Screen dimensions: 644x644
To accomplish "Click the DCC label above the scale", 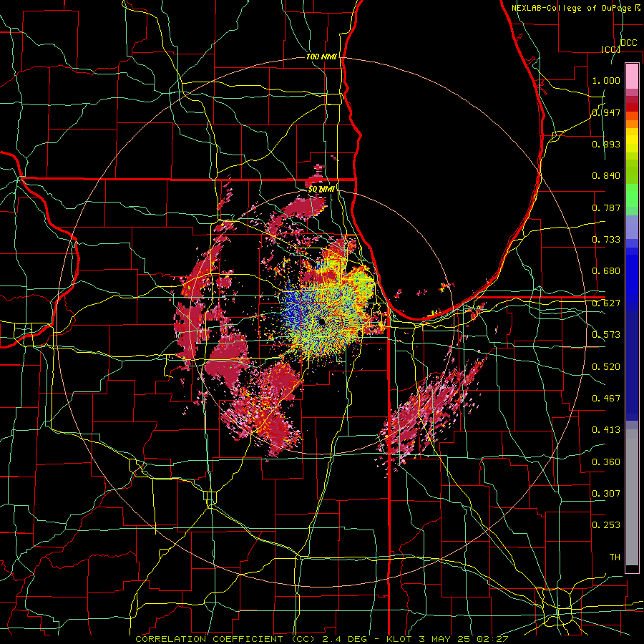I will [x=628, y=43].
